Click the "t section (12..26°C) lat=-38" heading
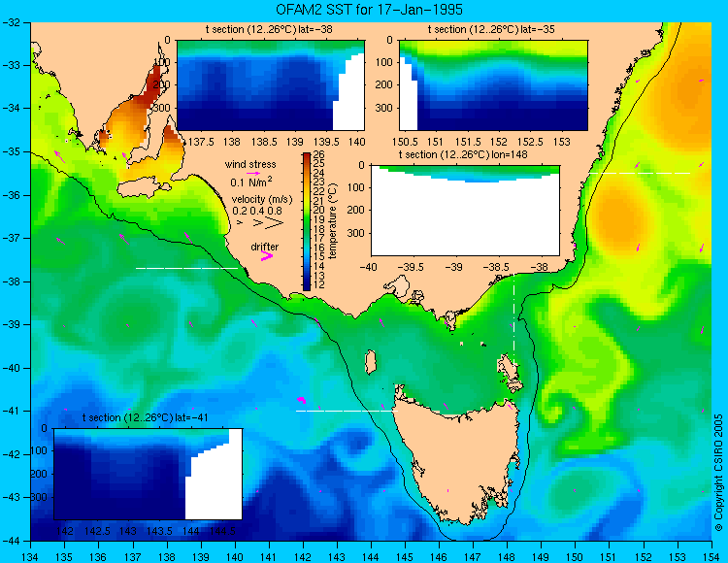The height and width of the screenshot is (563, 728). coord(269,29)
